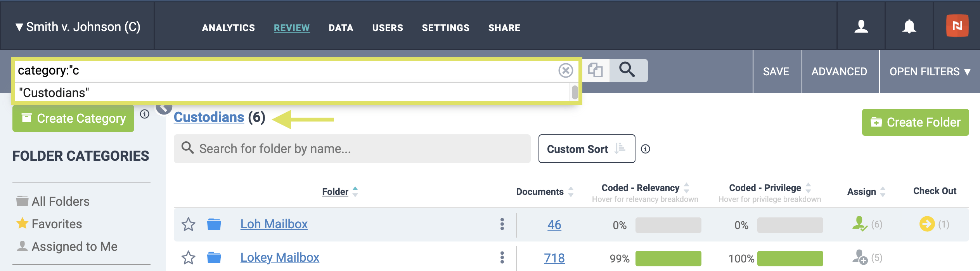Toggle favorite star for Lokey Mailbox
This screenshot has height=271, width=980.
point(189,258)
